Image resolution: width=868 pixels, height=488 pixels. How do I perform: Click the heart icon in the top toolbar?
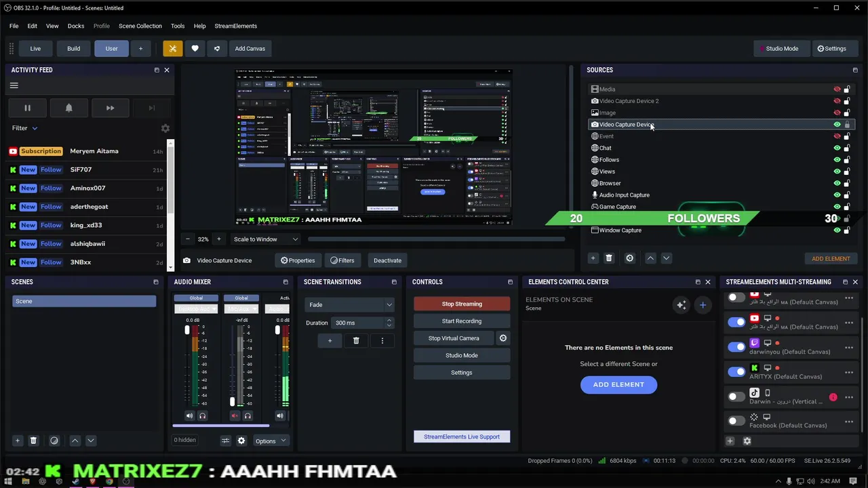[195, 49]
